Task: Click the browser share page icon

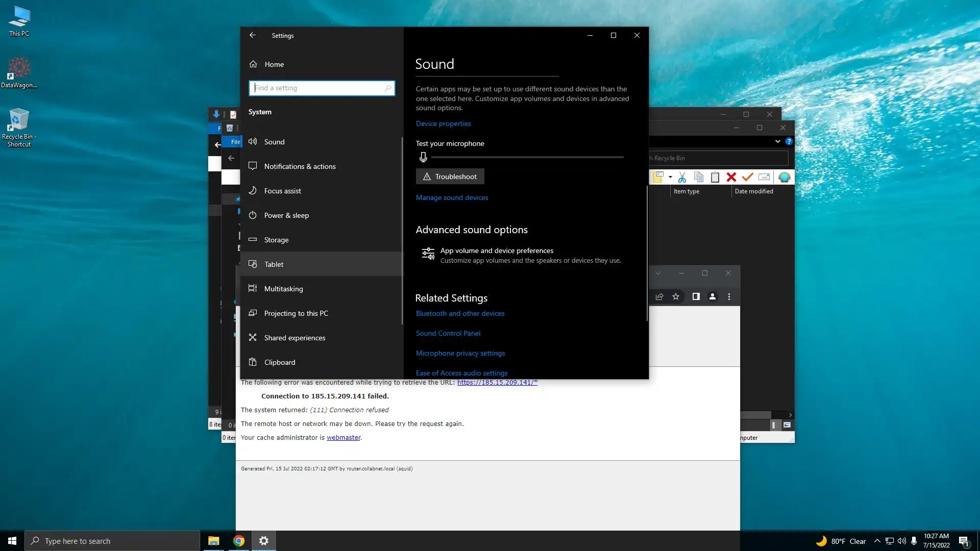Action: (x=659, y=296)
